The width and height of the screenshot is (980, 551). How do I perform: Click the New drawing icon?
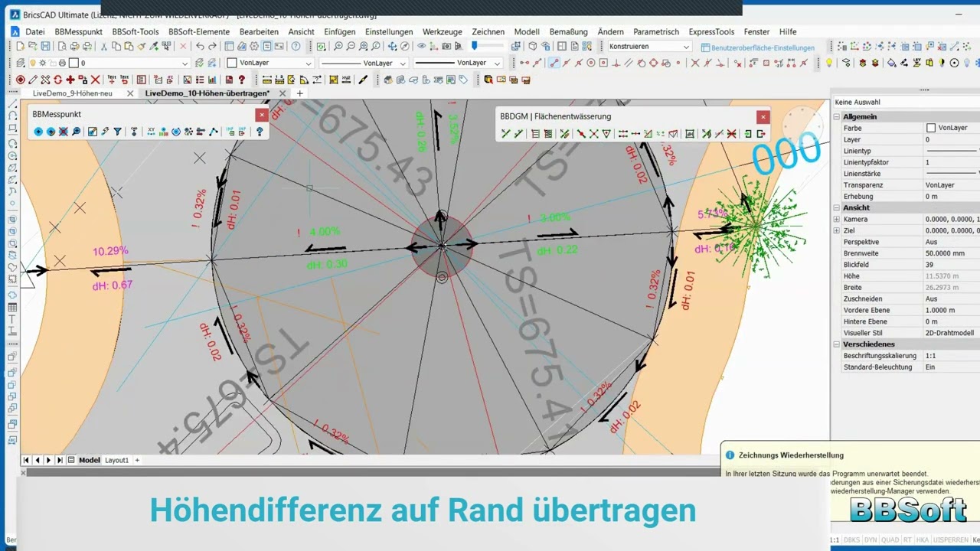click(20, 46)
